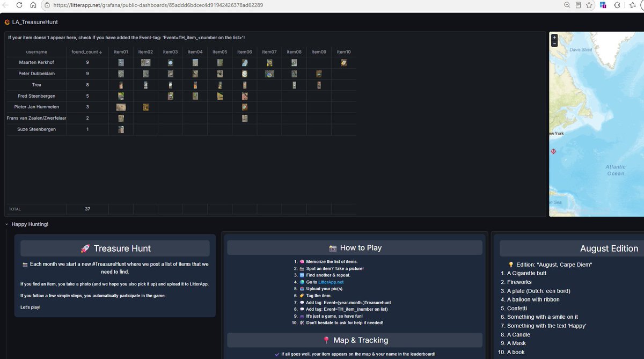
Task: Select the username Pieter Jan Hummelen
Action: click(x=36, y=107)
